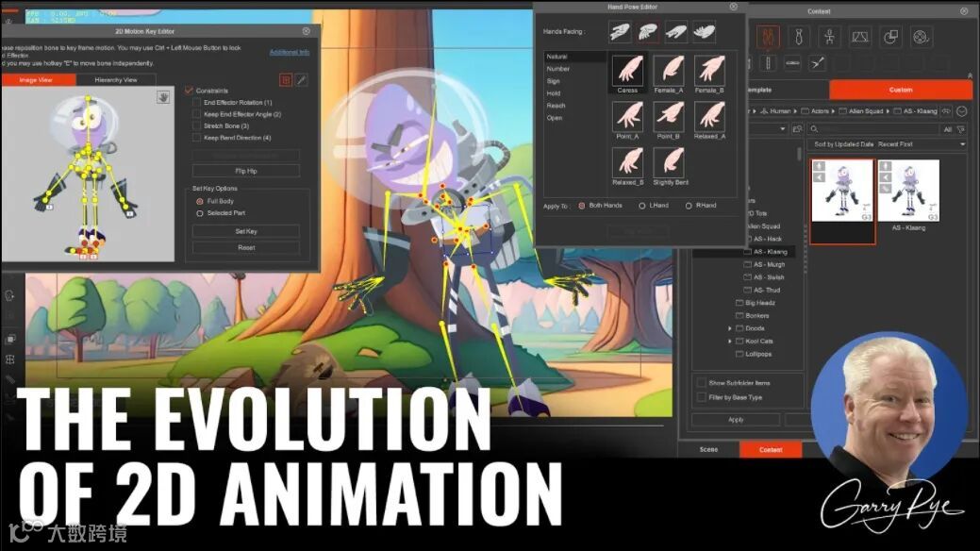
Task: Click the link icon after AS - Klaang breadcrumb
Action: click(946, 110)
